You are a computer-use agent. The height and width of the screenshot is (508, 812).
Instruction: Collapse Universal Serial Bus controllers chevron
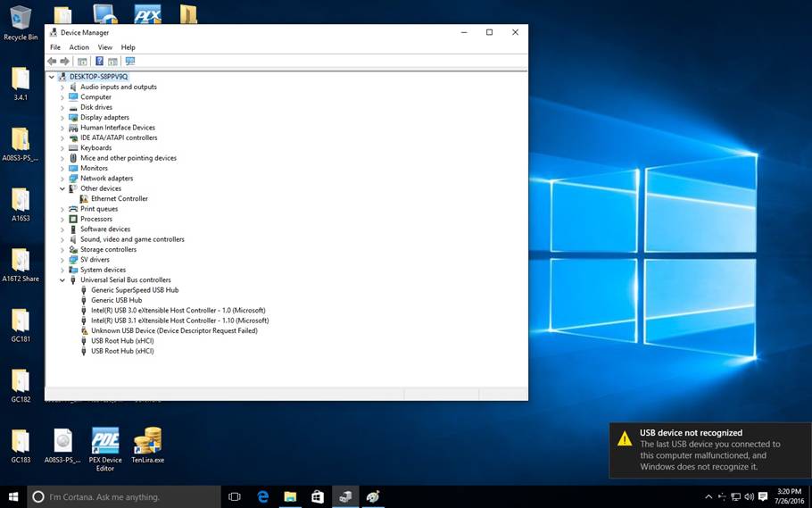pyautogui.click(x=62, y=280)
